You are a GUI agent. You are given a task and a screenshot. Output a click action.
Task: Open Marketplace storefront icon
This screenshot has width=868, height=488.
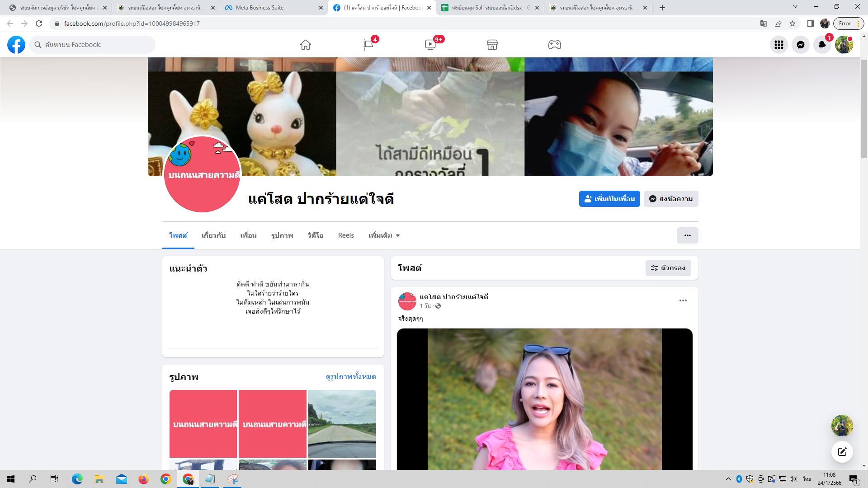492,45
